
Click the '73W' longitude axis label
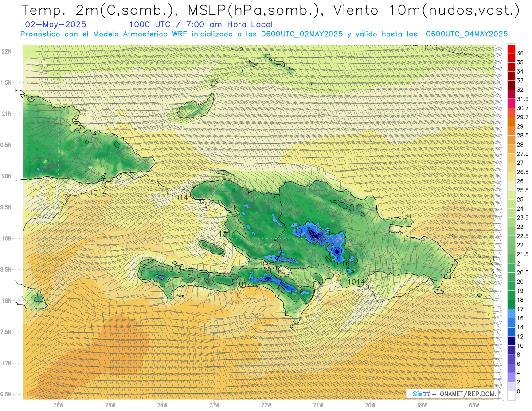coord(214,405)
